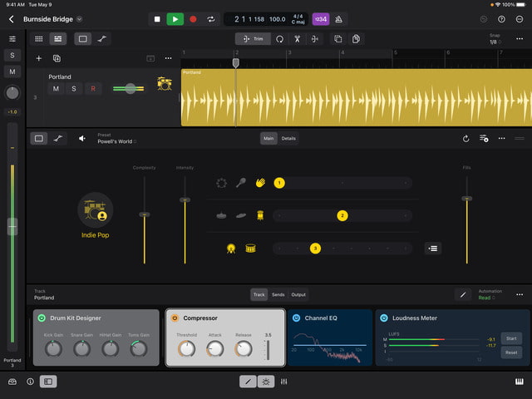Click Reset on the Loudness Meter

512,352
